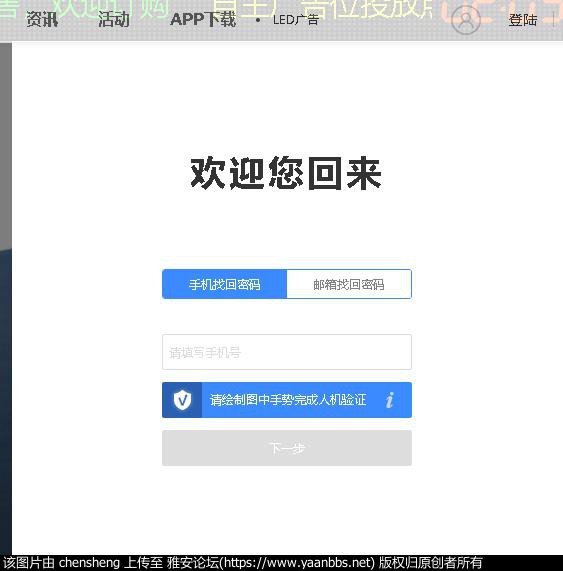
Task: Click the bullet dot before LED广告
Action: point(258,20)
